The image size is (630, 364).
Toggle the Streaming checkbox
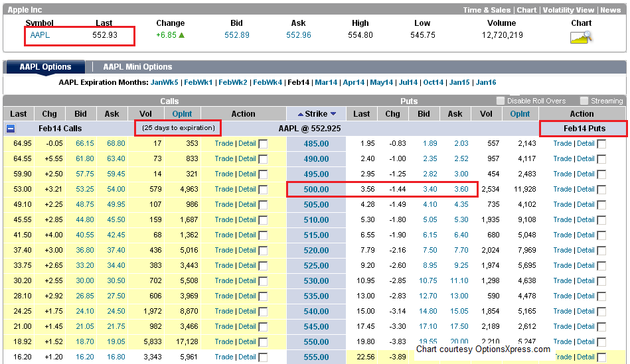[584, 101]
